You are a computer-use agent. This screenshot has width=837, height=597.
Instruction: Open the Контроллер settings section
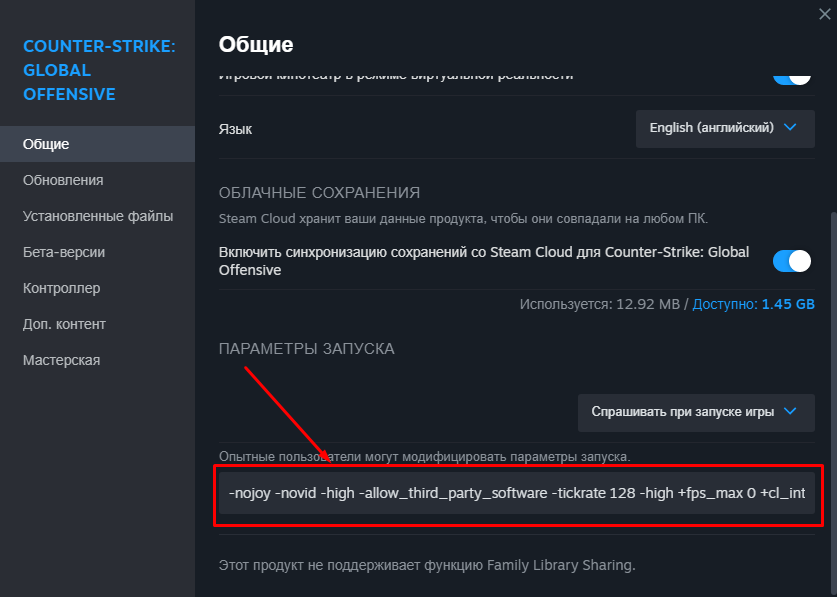(62, 288)
